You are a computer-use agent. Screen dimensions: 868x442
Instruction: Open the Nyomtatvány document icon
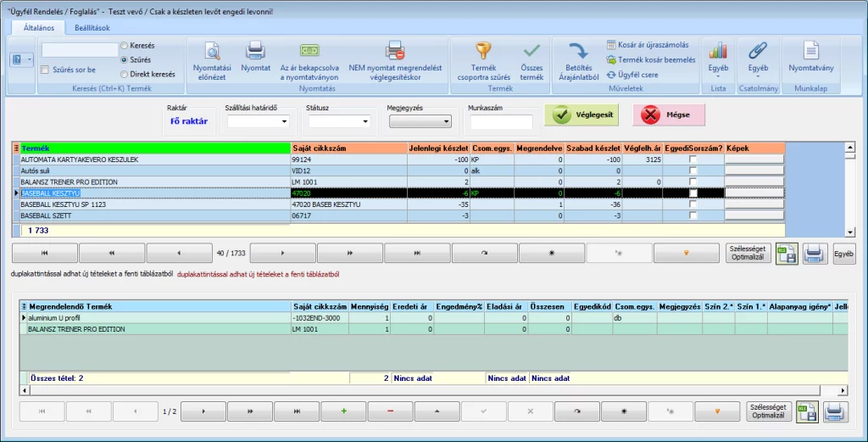(811, 57)
